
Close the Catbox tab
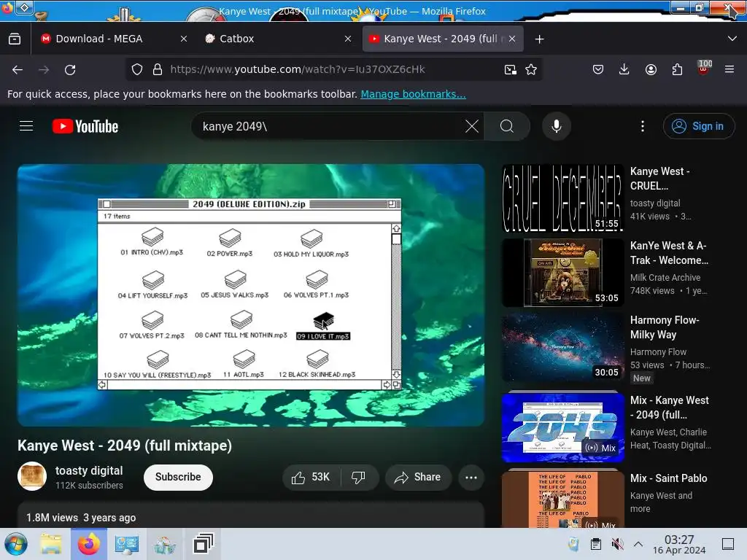tap(348, 39)
